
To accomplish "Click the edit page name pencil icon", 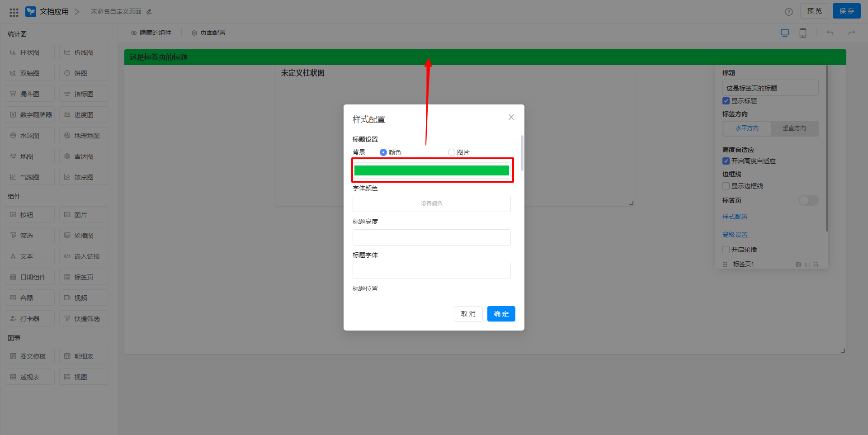I will [149, 12].
